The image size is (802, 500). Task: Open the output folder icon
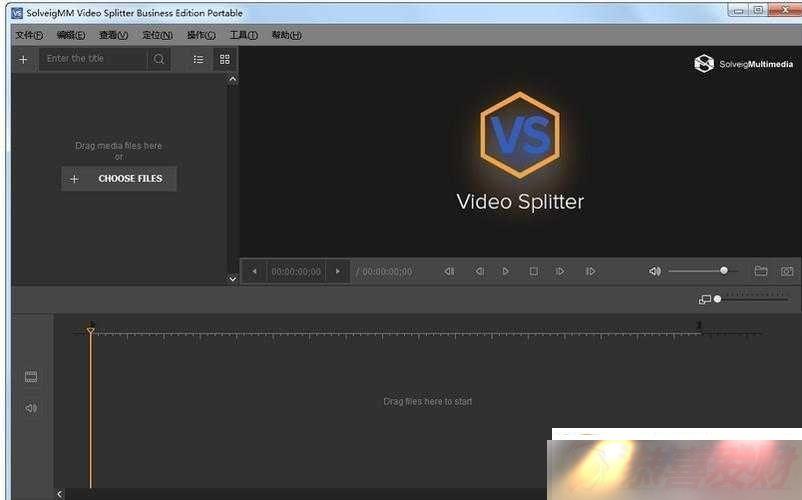pyautogui.click(x=761, y=271)
